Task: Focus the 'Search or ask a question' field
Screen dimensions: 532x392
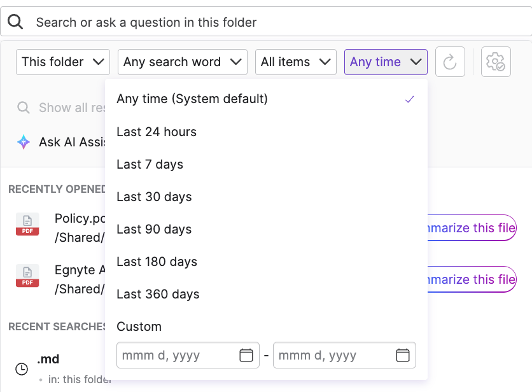Action: (x=266, y=22)
